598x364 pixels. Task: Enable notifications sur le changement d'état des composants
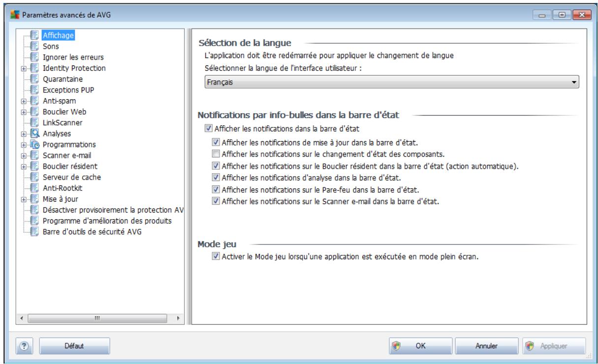pyautogui.click(x=217, y=154)
